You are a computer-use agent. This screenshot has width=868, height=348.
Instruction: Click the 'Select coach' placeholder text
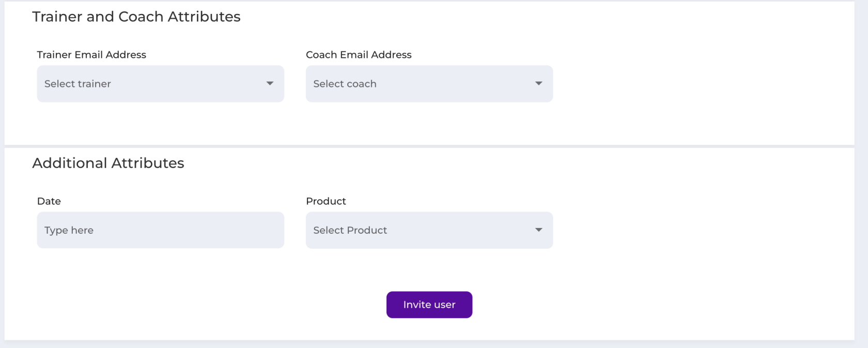click(x=345, y=84)
